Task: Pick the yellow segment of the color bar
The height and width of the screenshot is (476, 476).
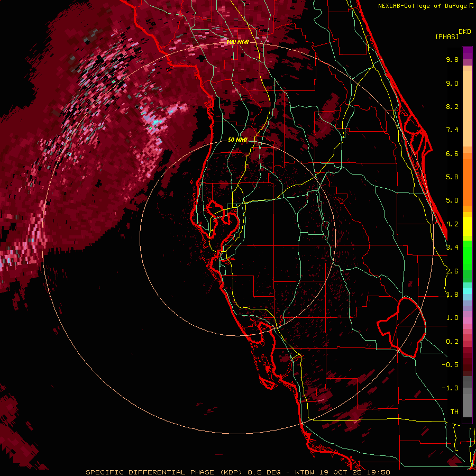Action: pos(467,226)
